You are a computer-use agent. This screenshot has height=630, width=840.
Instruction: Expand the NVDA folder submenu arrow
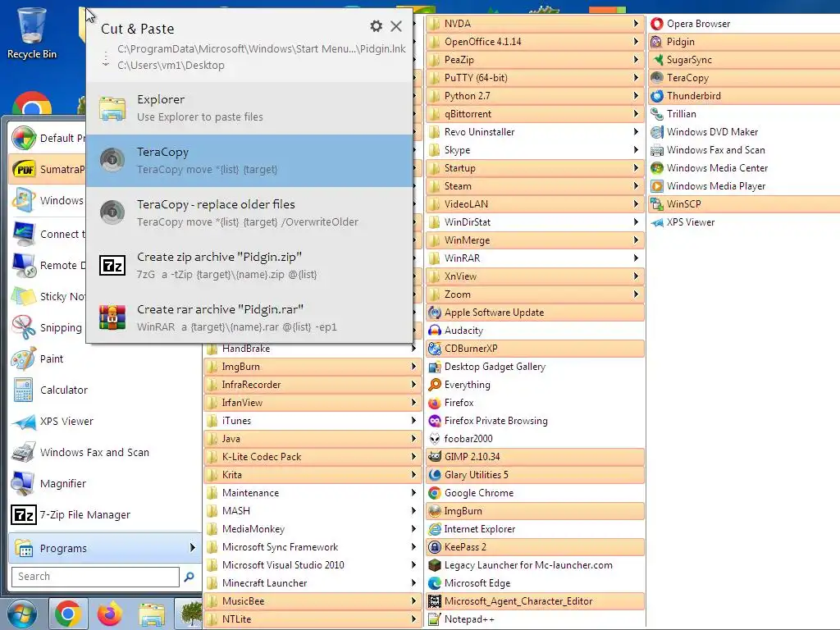click(636, 24)
